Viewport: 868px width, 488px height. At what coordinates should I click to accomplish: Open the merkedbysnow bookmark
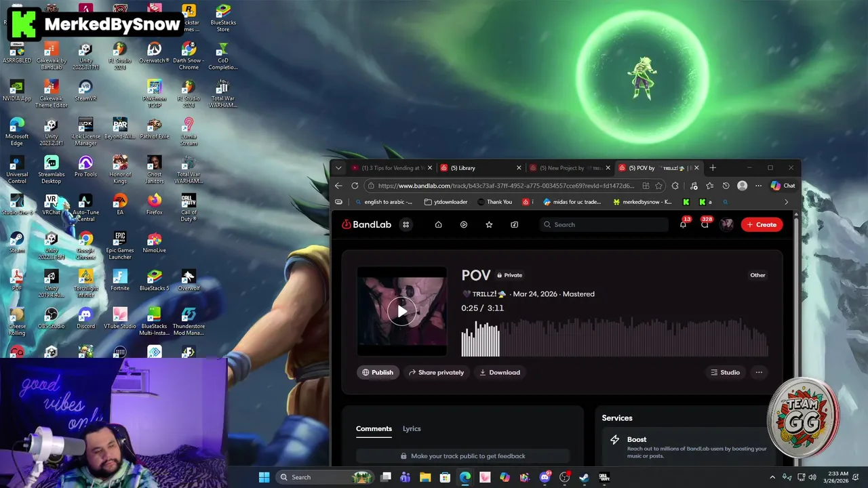pyautogui.click(x=642, y=202)
